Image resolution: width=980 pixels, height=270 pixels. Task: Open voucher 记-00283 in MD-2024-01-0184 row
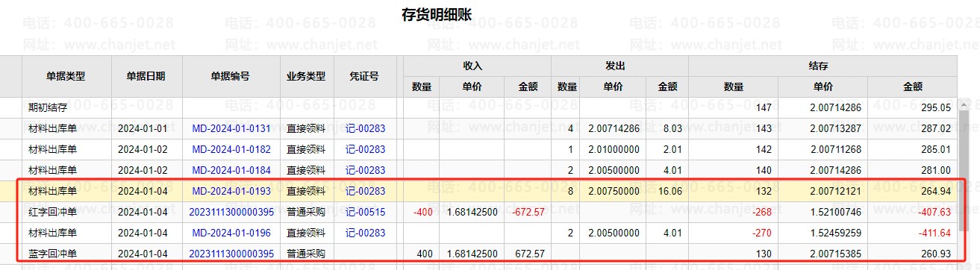(366, 170)
